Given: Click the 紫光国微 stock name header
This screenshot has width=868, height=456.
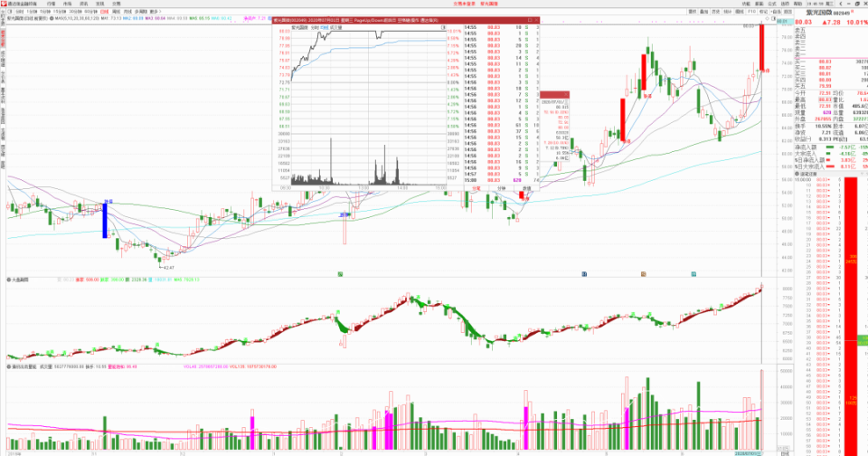Looking at the screenshot, I should coord(819,12).
